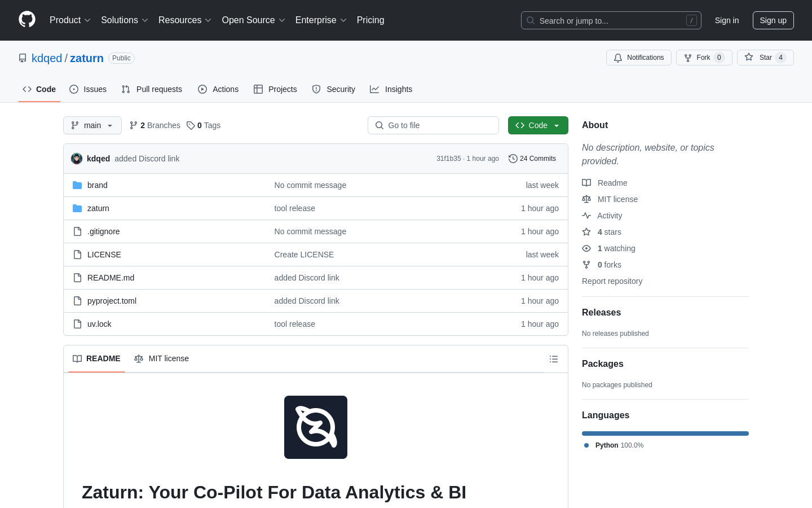
Task: Switch to the Actions tab
Action: pyautogui.click(x=218, y=89)
